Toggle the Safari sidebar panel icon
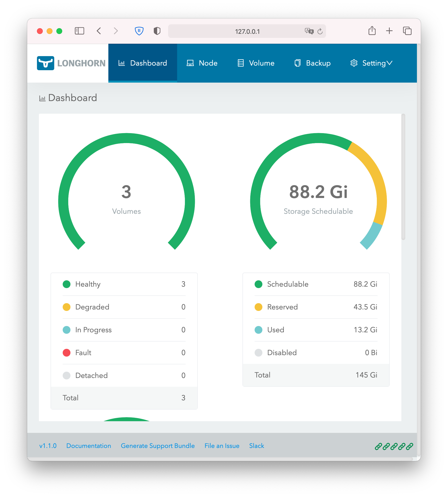The width and height of the screenshot is (448, 497). 79,31
